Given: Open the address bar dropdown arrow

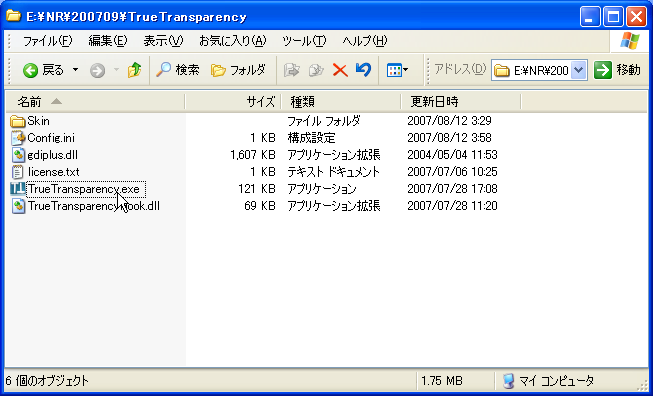Looking at the screenshot, I should tap(578, 70).
